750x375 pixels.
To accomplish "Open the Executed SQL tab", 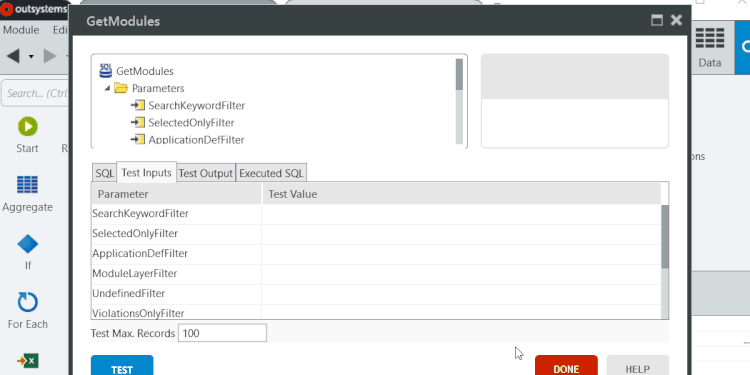I will (271, 173).
